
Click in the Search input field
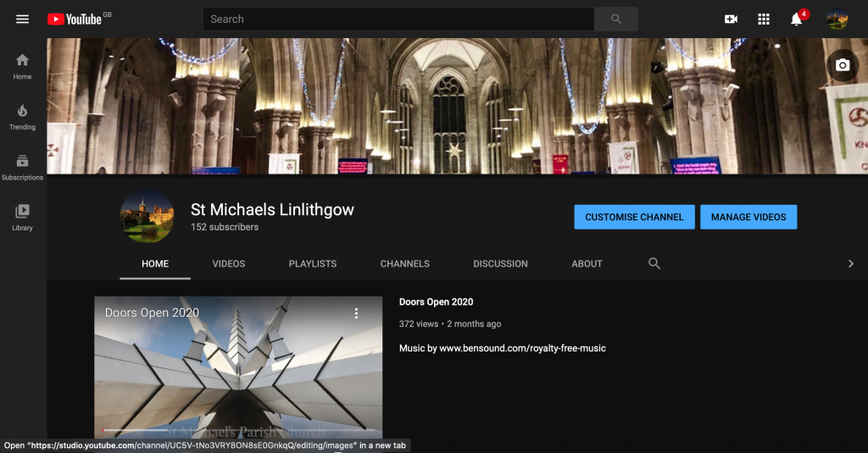pyautogui.click(x=398, y=19)
